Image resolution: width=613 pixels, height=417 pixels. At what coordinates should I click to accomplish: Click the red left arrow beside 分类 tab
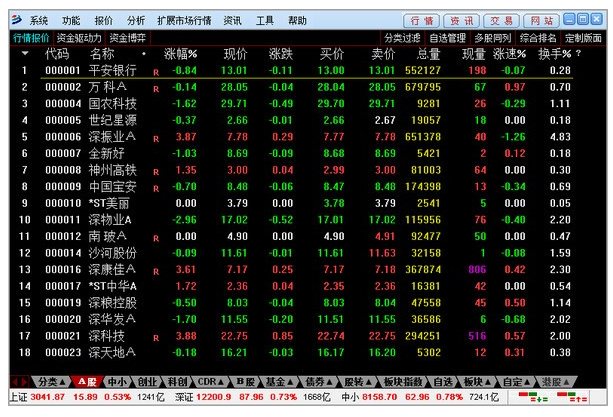15,381
